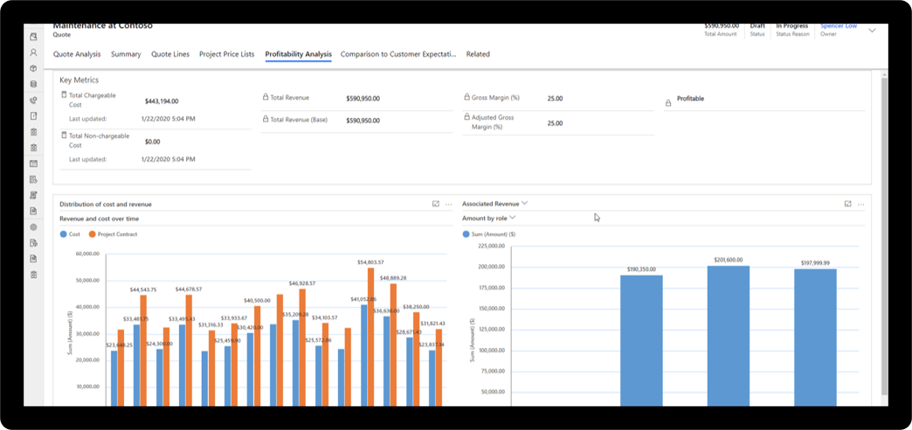The image size is (912, 430).
Task: Open Comparison to Customer Expectations tab
Action: coord(398,54)
